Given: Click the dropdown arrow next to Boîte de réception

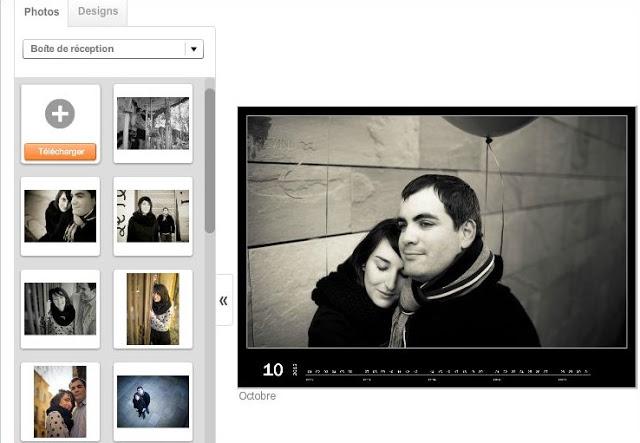Looking at the screenshot, I should (x=194, y=49).
